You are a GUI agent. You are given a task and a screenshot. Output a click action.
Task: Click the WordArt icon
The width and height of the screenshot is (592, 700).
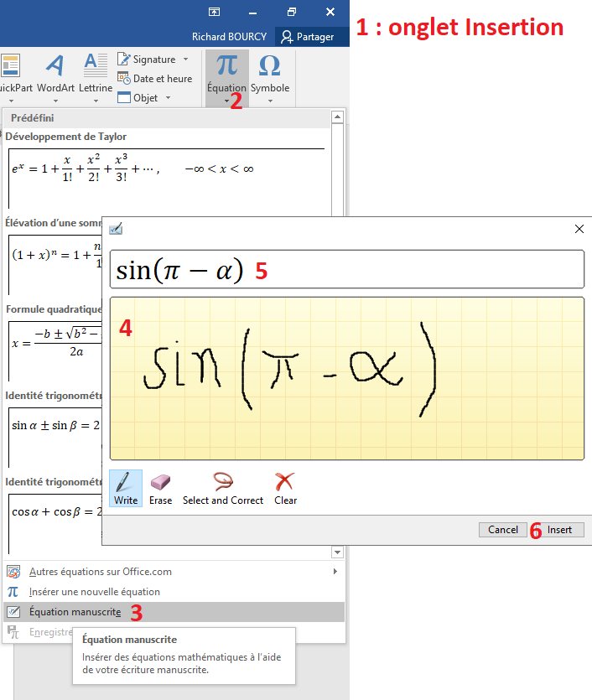(x=55, y=65)
